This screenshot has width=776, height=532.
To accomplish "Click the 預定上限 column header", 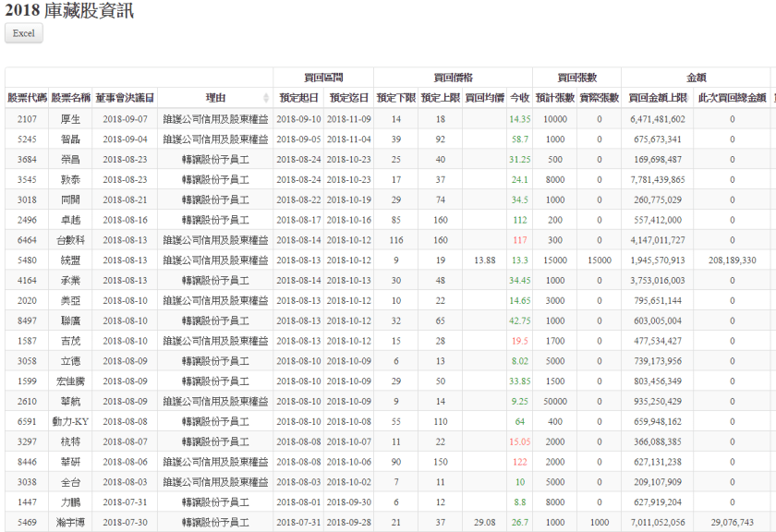I will point(440,97).
